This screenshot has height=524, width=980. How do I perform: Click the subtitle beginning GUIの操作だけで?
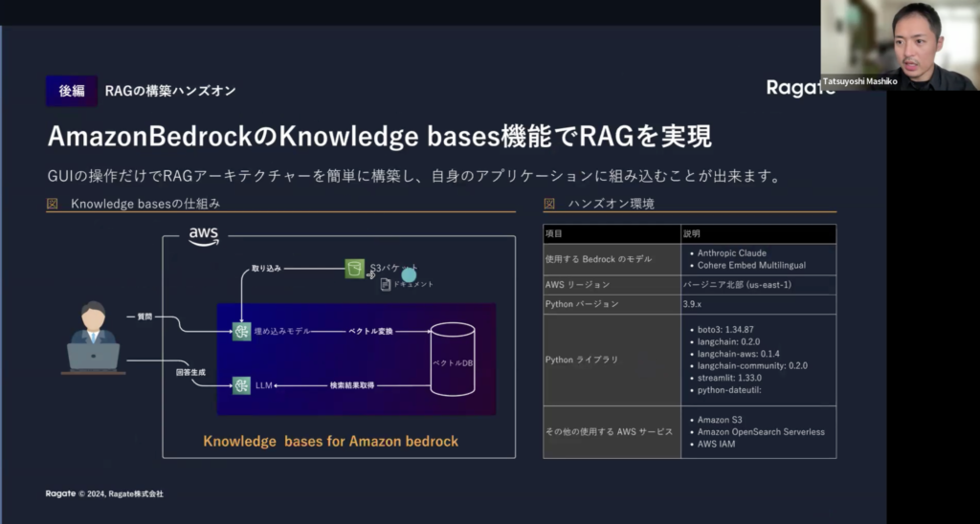[415, 176]
